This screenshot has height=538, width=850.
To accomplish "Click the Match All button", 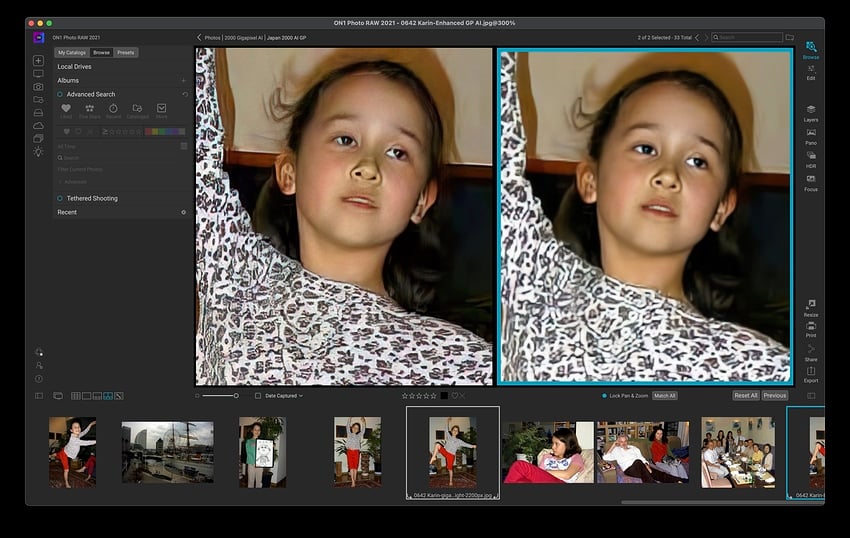I will (x=665, y=396).
